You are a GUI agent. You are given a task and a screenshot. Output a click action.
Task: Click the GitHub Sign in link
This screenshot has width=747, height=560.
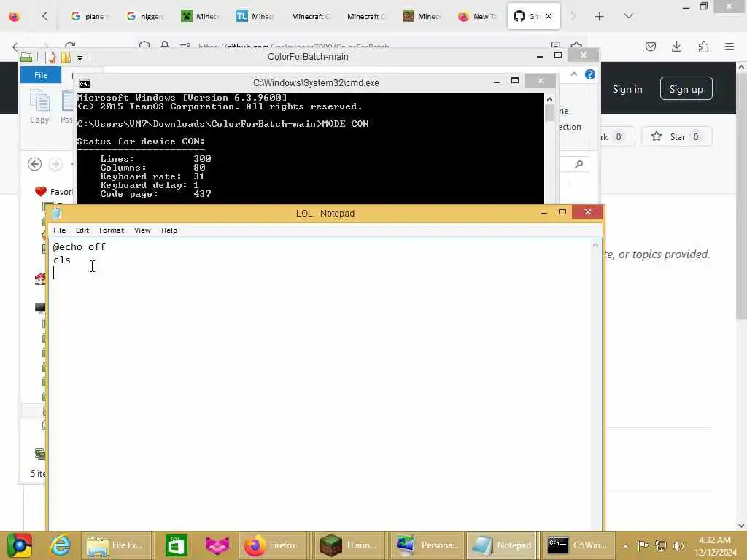[x=627, y=89]
